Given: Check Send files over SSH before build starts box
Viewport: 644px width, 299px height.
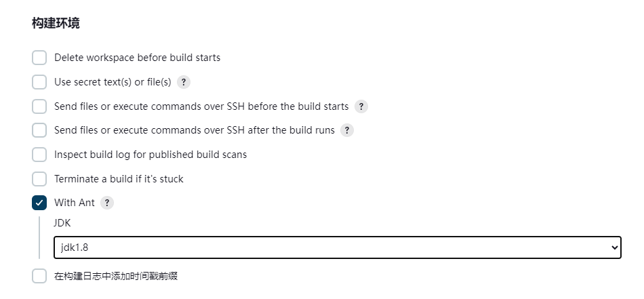Looking at the screenshot, I should 39,106.
